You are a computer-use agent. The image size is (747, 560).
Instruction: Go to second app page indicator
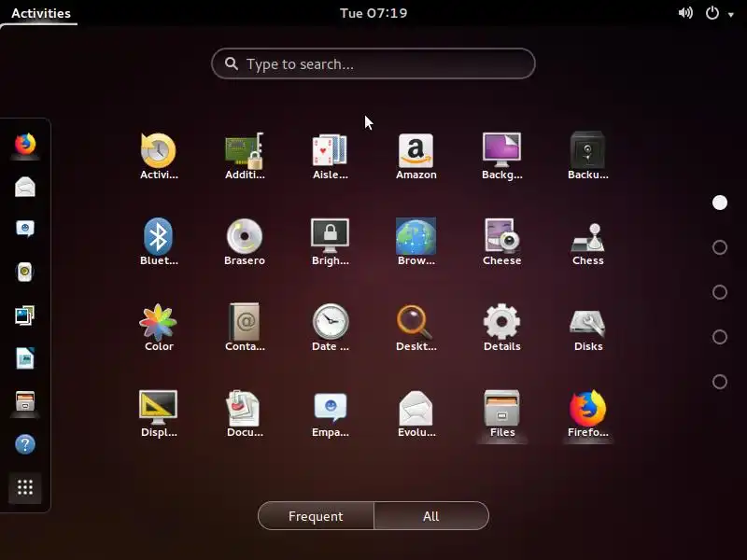(x=719, y=247)
